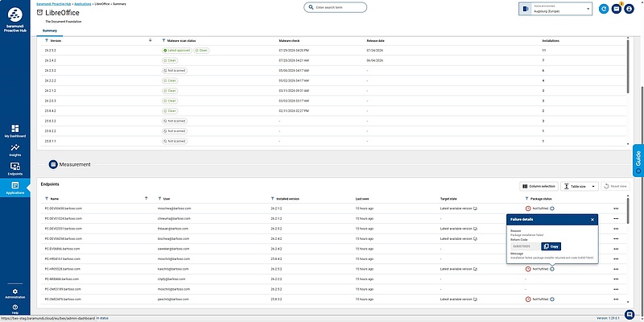This screenshot has height=322, width=644.
Task: Click the Installations column header
Action: pos(551,41)
